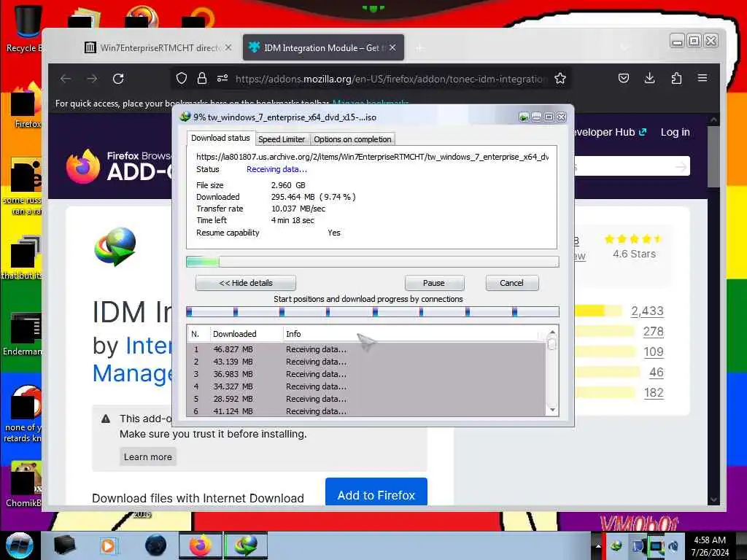Click the 4.6 Stars rating
Screen dimensions: 747x560
pyautogui.click(x=634, y=254)
